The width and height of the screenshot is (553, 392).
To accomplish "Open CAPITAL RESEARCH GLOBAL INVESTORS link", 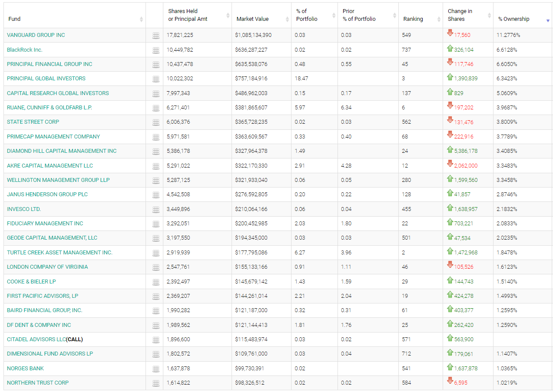I will coord(58,93).
